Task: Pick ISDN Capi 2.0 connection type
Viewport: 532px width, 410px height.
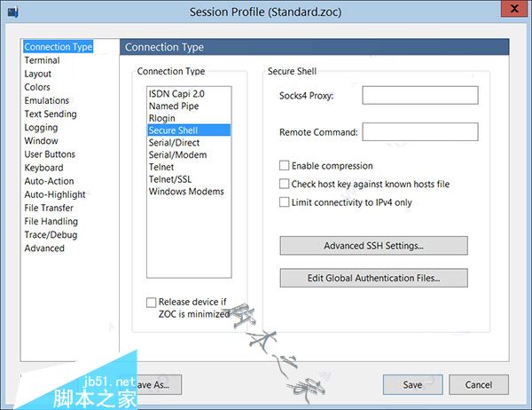Action: pos(177,94)
